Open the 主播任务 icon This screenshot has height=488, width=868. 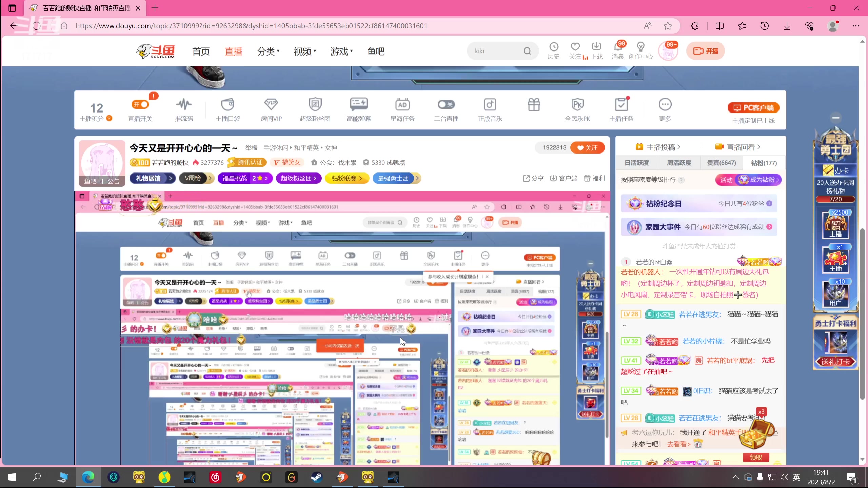(621, 108)
